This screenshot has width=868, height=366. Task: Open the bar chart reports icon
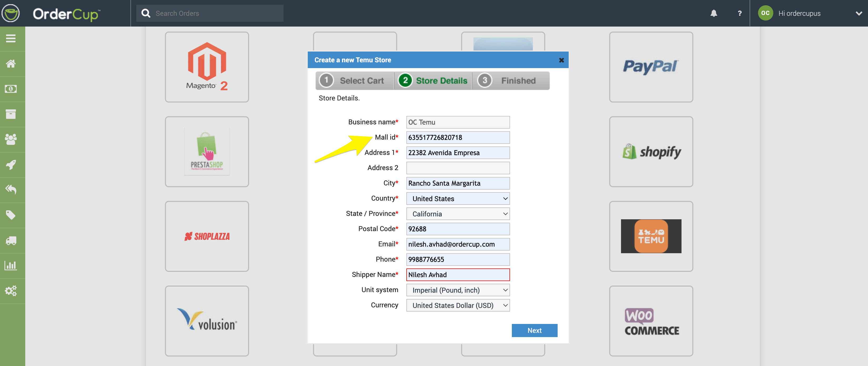click(x=11, y=266)
